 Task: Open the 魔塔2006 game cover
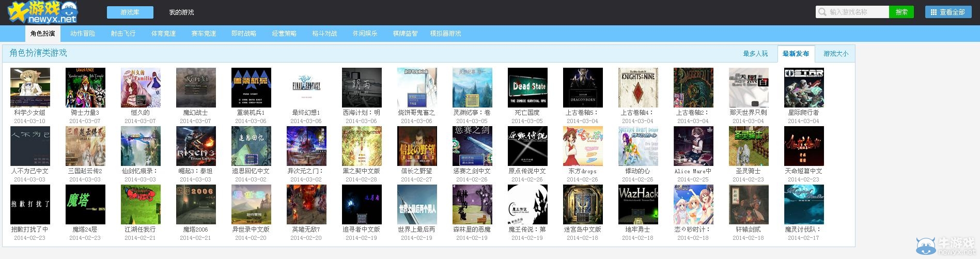(x=196, y=204)
